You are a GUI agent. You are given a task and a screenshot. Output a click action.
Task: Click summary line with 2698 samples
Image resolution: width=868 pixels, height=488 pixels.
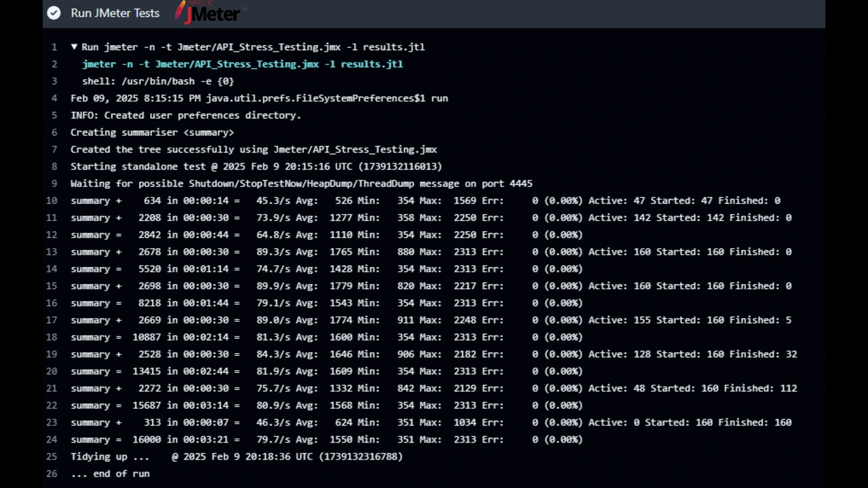click(431, 286)
